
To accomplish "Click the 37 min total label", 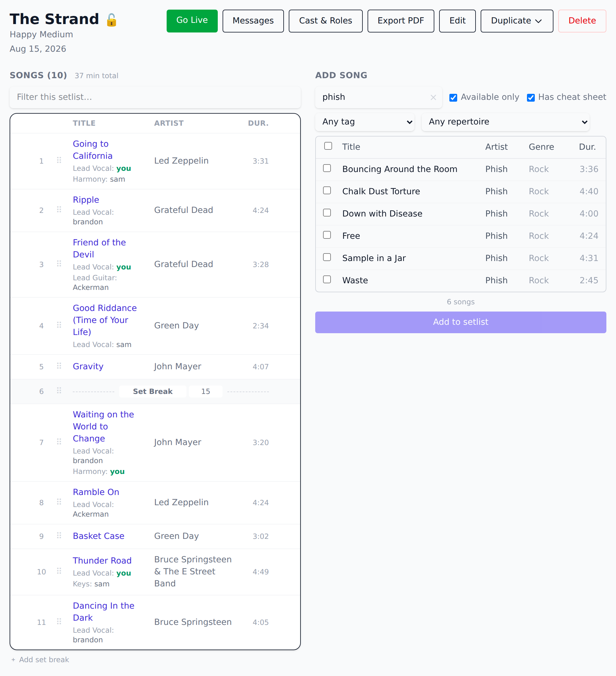I will (96, 76).
